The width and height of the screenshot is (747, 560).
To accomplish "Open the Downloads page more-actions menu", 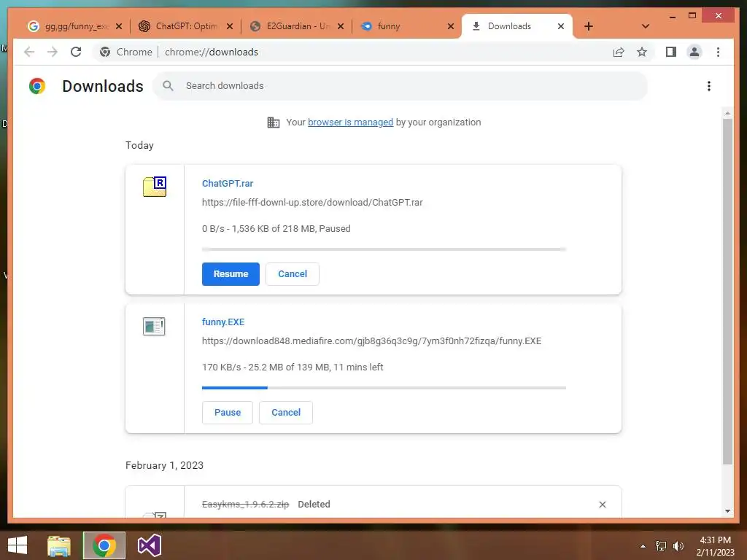I will [709, 86].
